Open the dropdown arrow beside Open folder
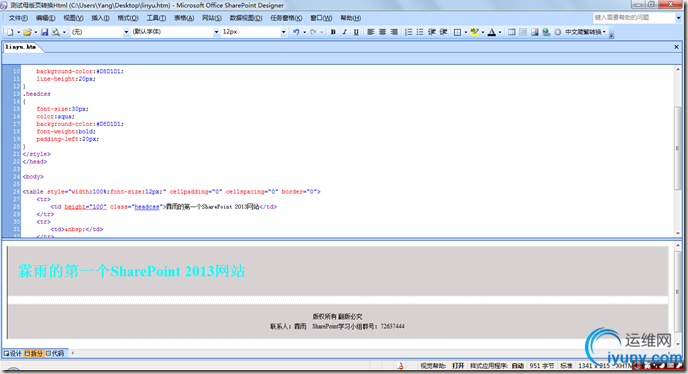This screenshot has width=688, height=374. [36, 32]
